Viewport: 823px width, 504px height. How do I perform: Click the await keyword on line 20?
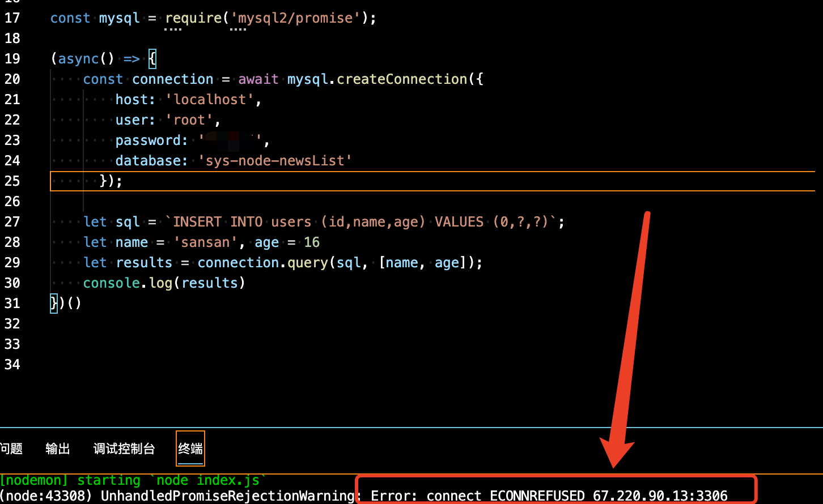pyautogui.click(x=258, y=79)
